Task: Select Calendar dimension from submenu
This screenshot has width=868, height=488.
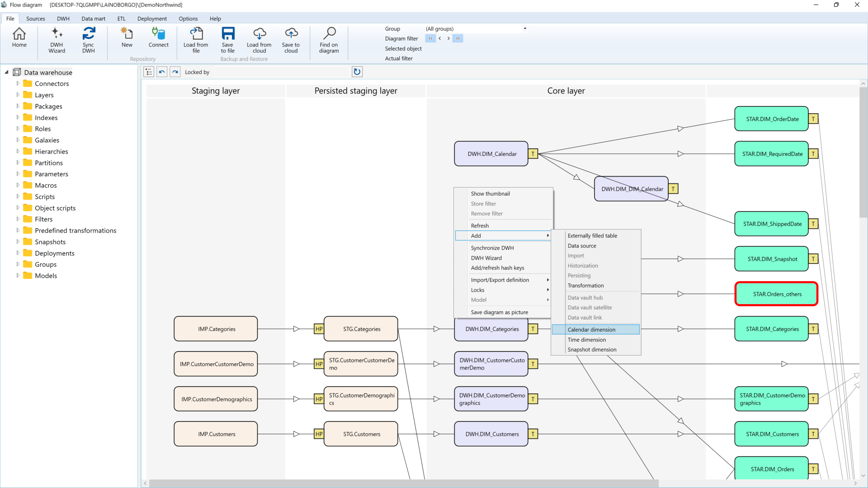Action: coord(595,330)
